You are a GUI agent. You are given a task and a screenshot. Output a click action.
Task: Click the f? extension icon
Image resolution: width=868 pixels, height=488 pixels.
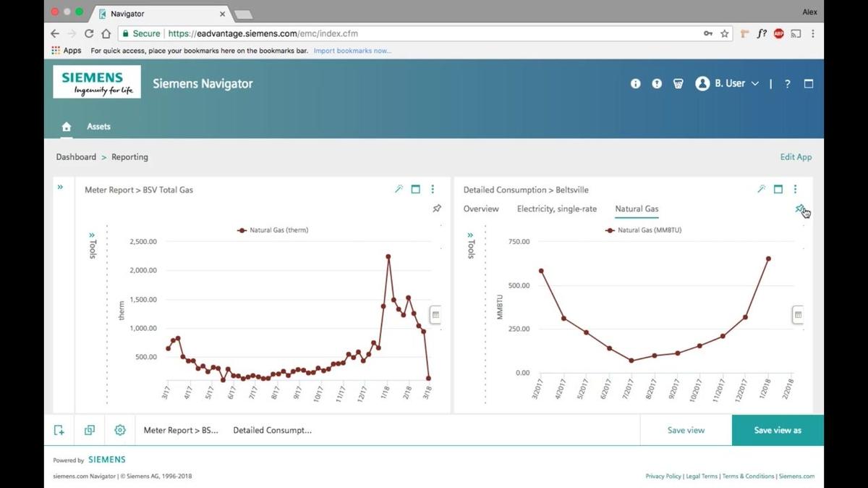click(x=762, y=33)
